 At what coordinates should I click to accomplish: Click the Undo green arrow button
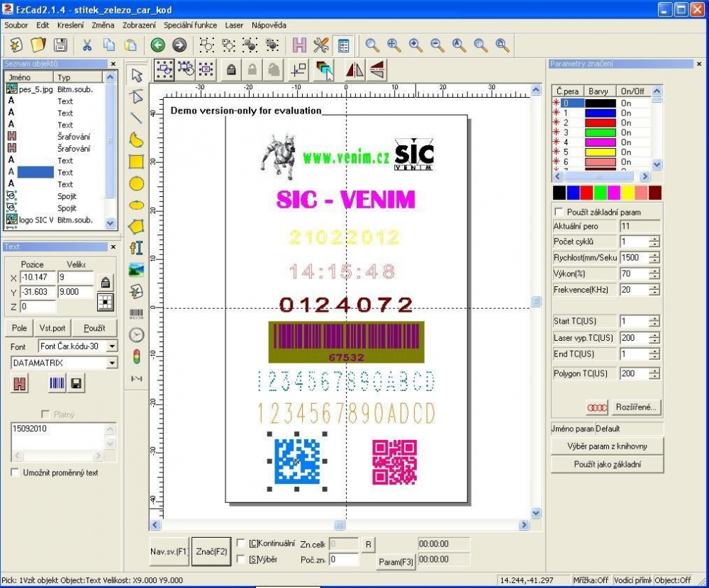coord(157,45)
